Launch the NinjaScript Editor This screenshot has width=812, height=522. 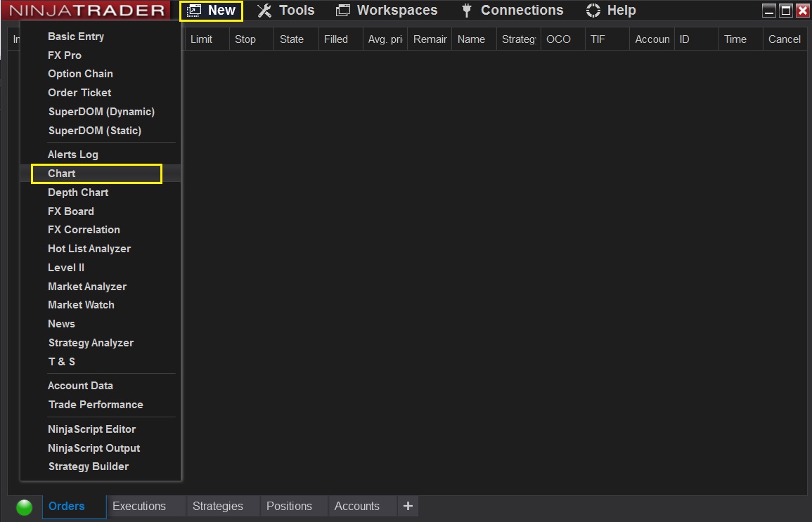coord(91,429)
